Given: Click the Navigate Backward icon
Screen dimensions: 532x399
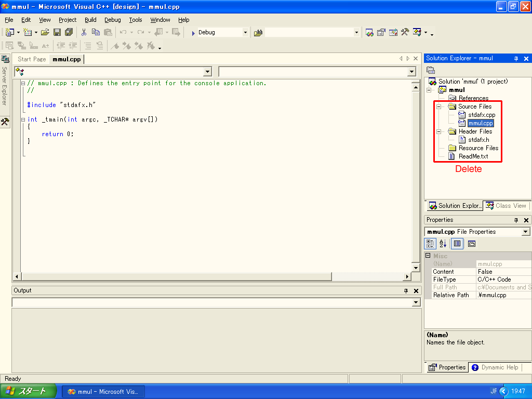Looking at the screenshot, I should pos(158,33).
